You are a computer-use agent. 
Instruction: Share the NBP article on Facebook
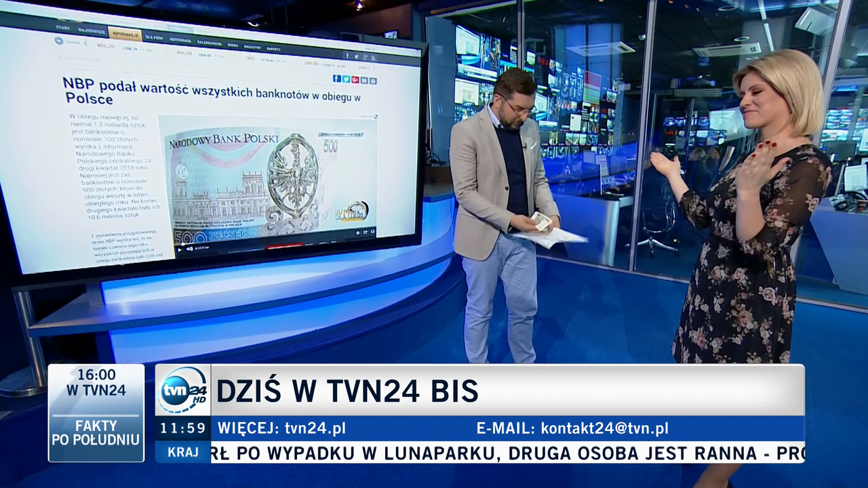(336, 78)
